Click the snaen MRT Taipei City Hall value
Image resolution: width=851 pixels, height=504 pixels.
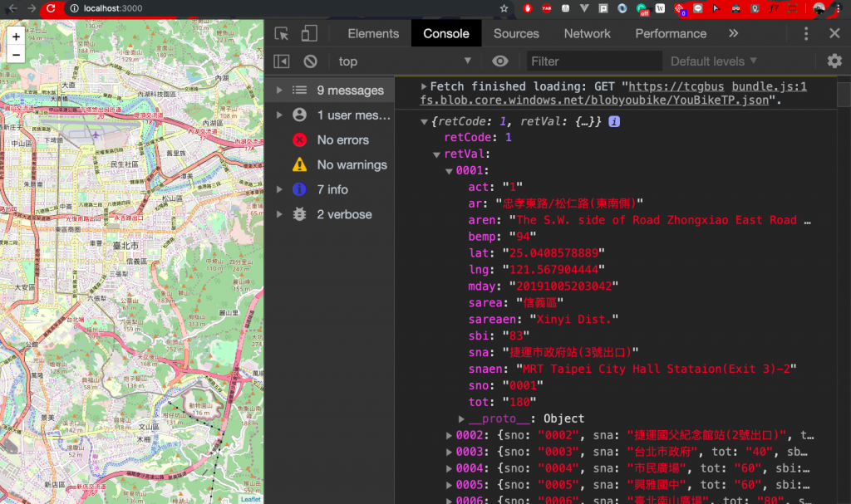[656, 369]
